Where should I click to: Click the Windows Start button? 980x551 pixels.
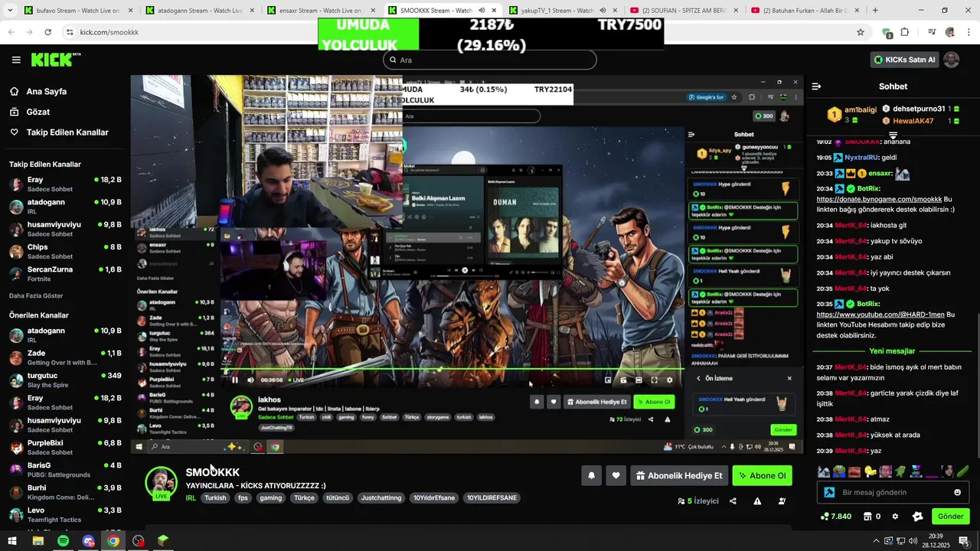coord(12,541)
